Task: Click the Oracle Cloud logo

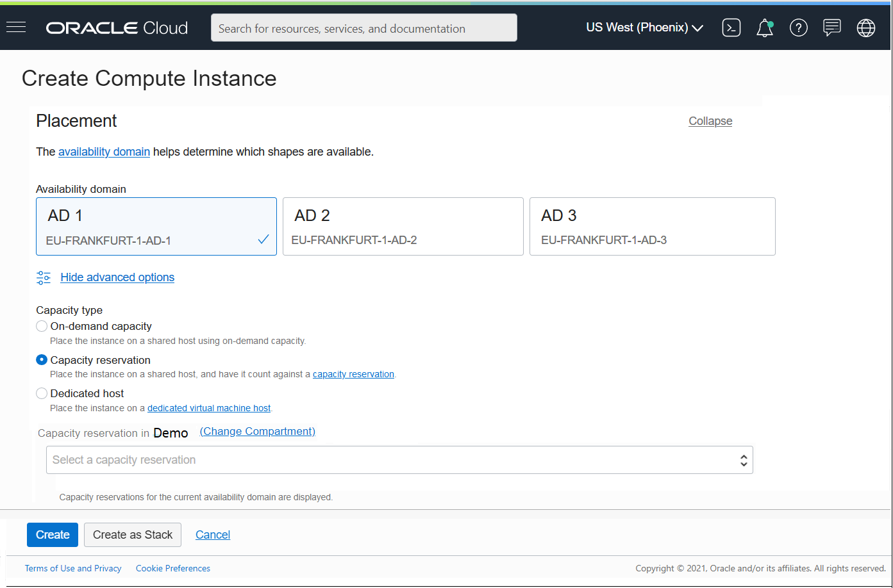Action: pos(116,28)
